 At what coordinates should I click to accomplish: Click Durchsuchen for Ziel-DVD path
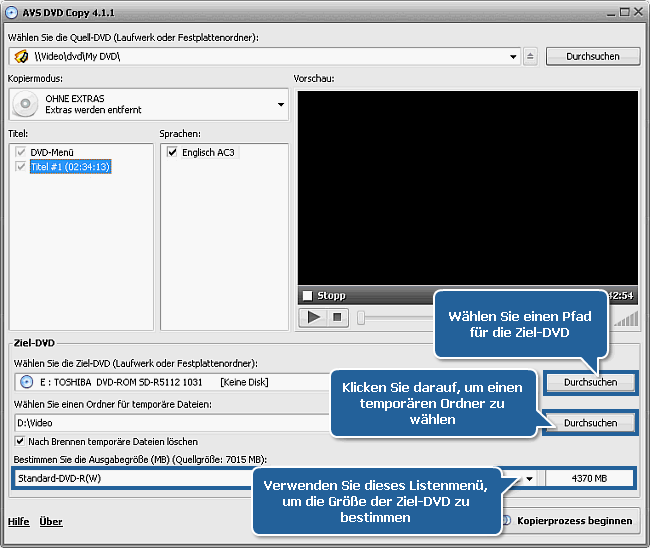click(590, 382)
